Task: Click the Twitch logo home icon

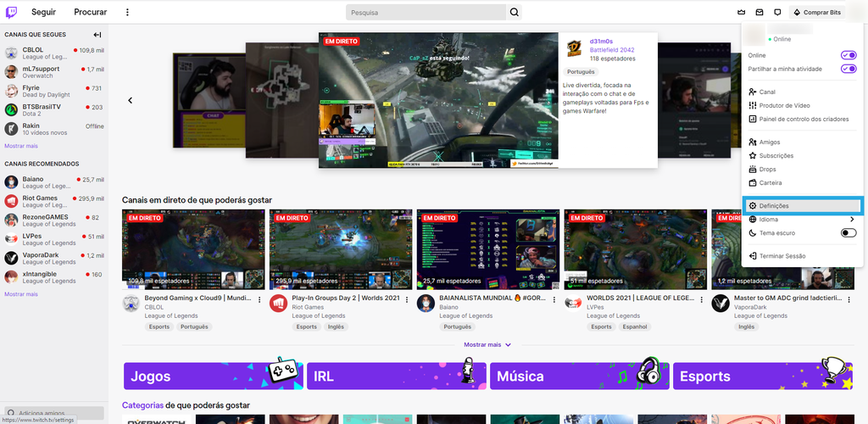Action: coord(11,12)
